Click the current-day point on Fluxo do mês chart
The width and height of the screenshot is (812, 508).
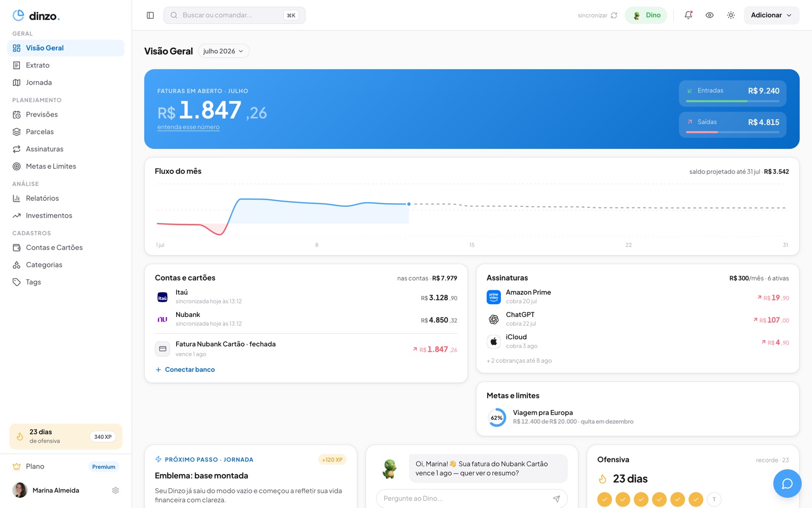point(409,204)
